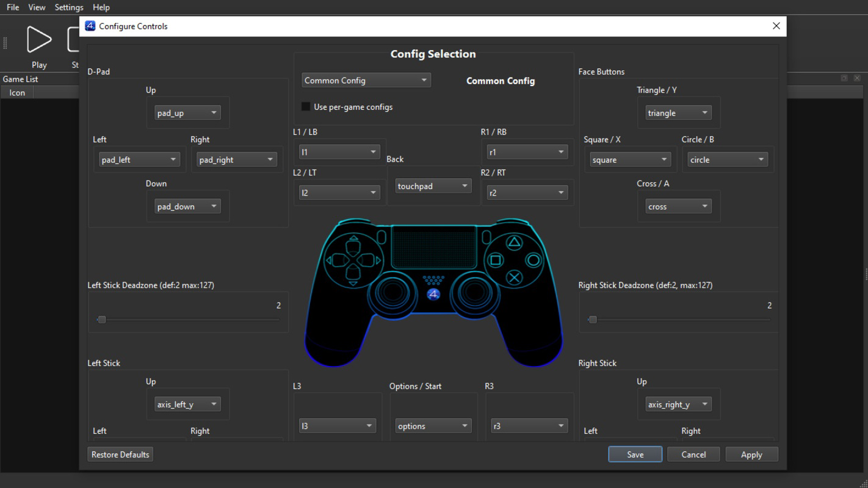This screenshot has width=868, height=488.
Task: Expand the R2 / RT r2 dropdown
Action: pyautogui.click(x=527, y=193)
